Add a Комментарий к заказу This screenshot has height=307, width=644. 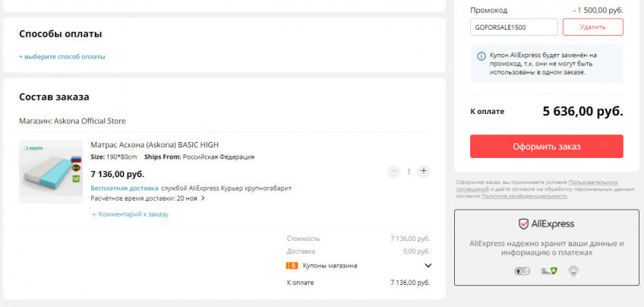click(x=130, y=214)
